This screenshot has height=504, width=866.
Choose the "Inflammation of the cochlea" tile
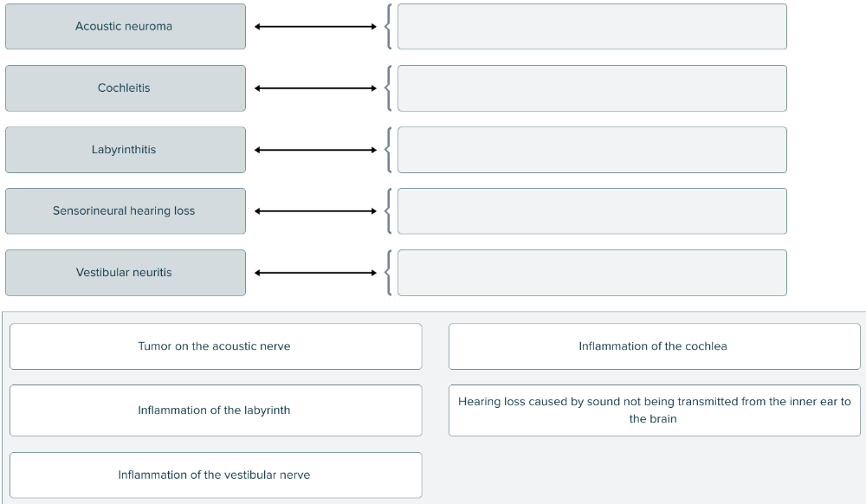click(x=654, y=346)
